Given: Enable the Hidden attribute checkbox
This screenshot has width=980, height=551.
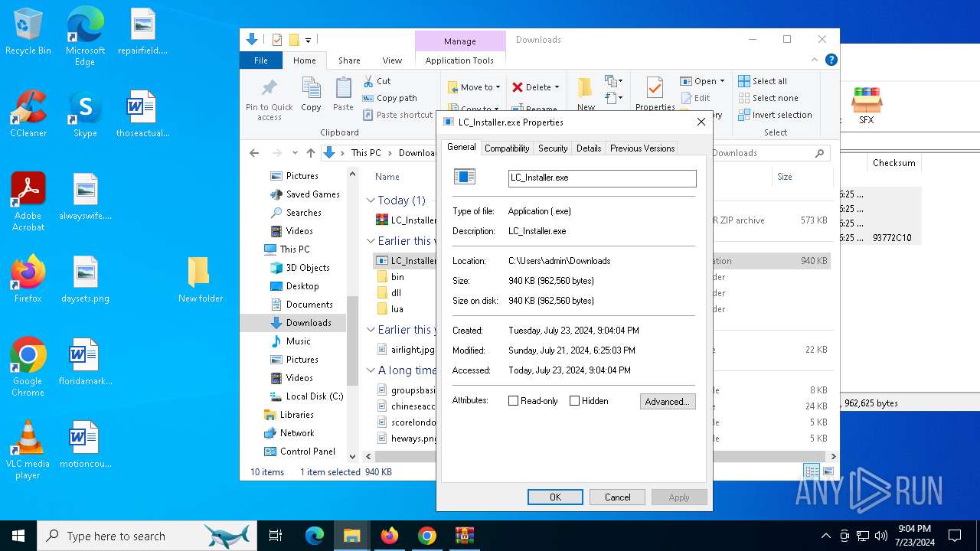Looking at the screenshot, I should [x=574, y=401].
